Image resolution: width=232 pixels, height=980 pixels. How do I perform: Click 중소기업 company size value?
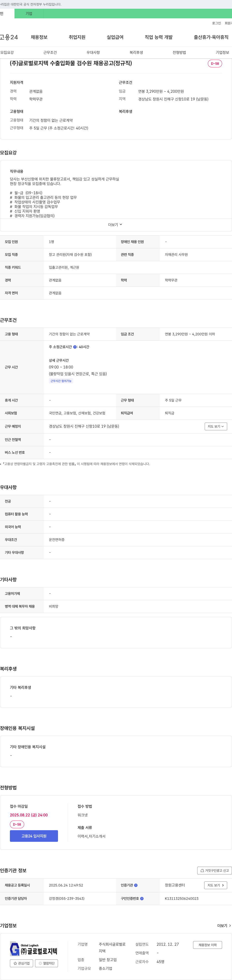(105, 969)
